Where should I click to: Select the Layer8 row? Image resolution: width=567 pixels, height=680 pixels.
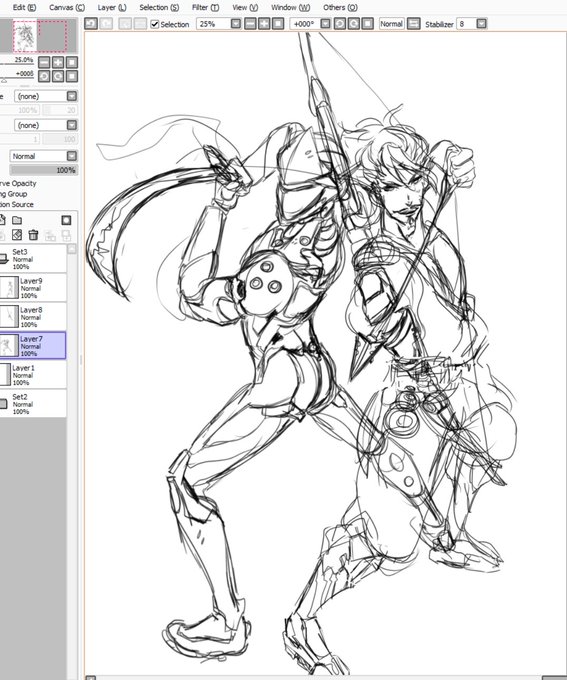point(33,317)
